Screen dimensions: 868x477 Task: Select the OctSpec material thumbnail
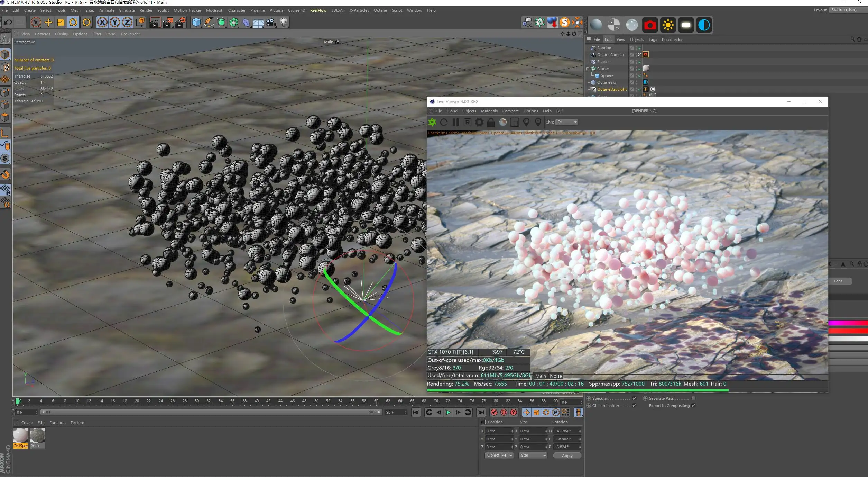pos(20,438)
